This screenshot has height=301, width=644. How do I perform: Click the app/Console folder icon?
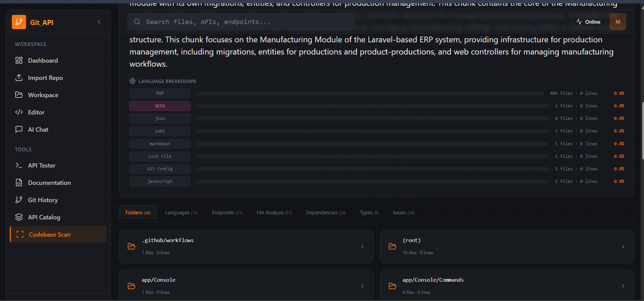tap(132, 286)
